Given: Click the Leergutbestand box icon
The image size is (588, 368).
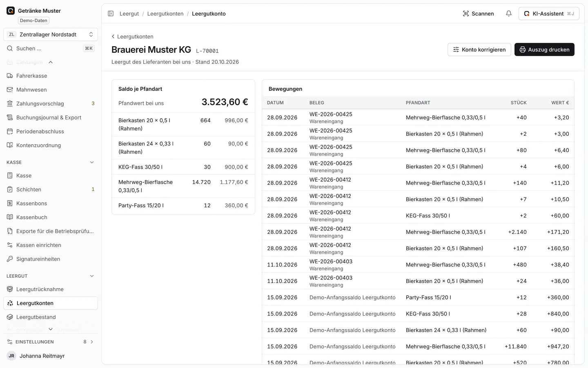Looking at the screenshot, I should (10, 317).
